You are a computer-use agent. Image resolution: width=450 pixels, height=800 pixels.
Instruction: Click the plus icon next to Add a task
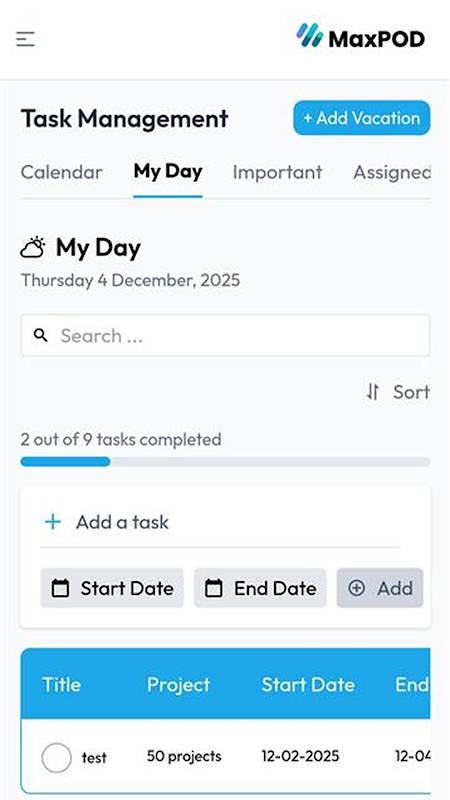[53, 522]
